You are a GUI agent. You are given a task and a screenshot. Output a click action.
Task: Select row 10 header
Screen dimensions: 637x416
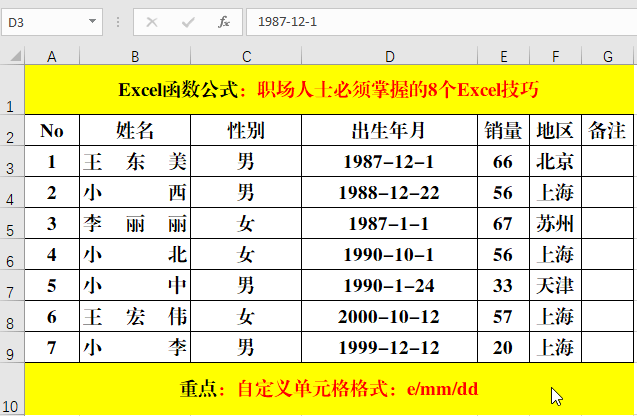pos(12,389)
